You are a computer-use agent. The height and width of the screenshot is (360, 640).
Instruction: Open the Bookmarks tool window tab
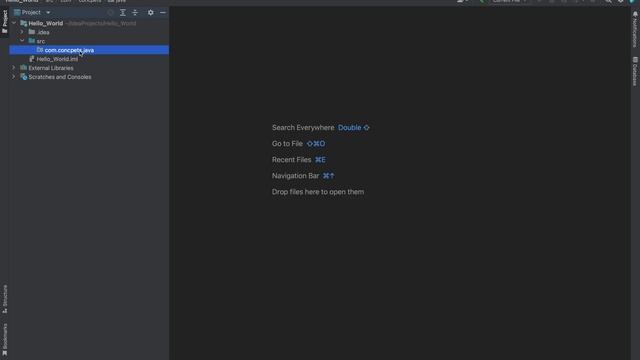4,340
